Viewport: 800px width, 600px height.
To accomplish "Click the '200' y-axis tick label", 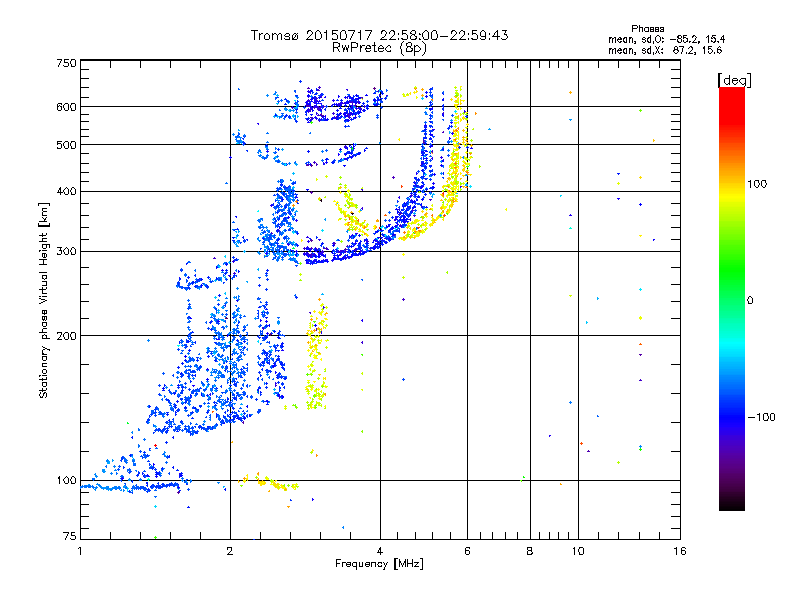I will point(66,336).
